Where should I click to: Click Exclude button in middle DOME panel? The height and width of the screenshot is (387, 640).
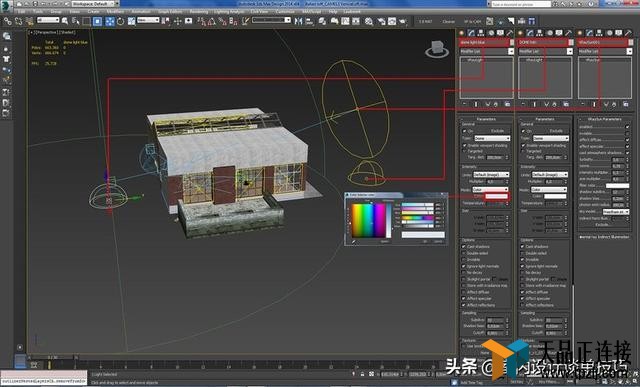pyautogui.click(x=556, y=131)
